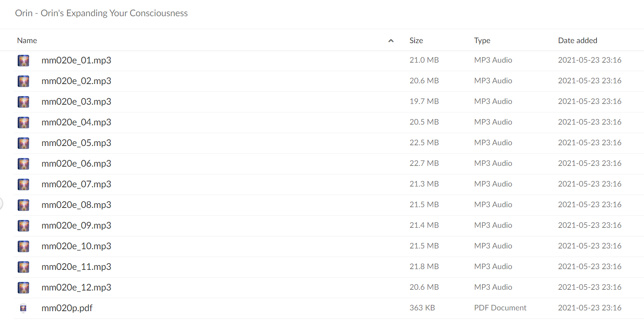Open the mm020e_04.mp3 file
Screen dimensions: 644x334
click(76, 122)
